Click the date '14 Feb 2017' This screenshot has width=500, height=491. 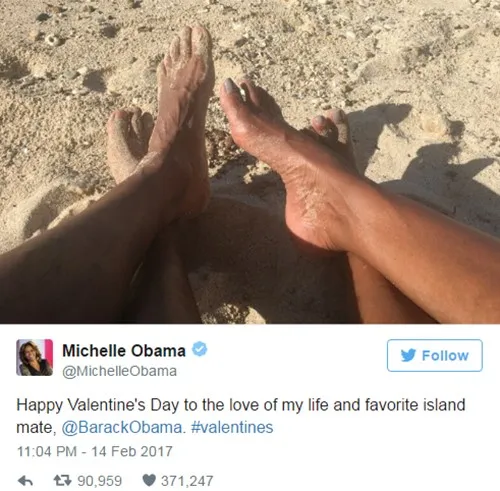[132, 451]
